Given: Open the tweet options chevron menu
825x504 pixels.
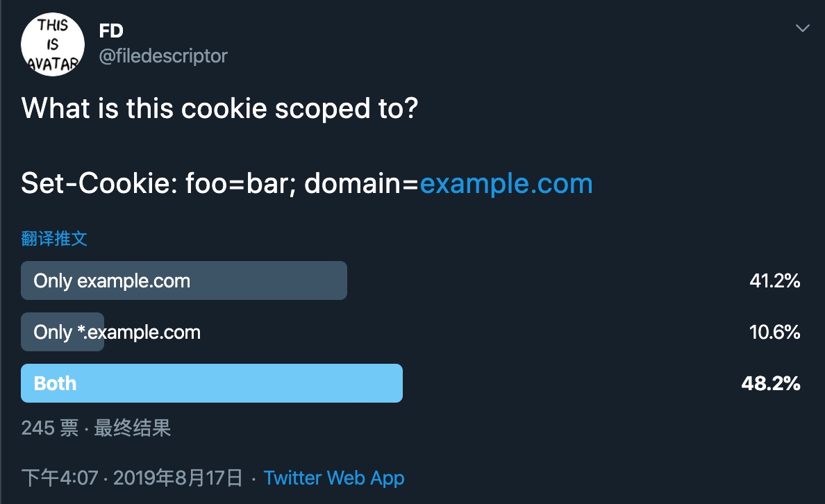Looking at the screenshot, I should tap(802, 28).
